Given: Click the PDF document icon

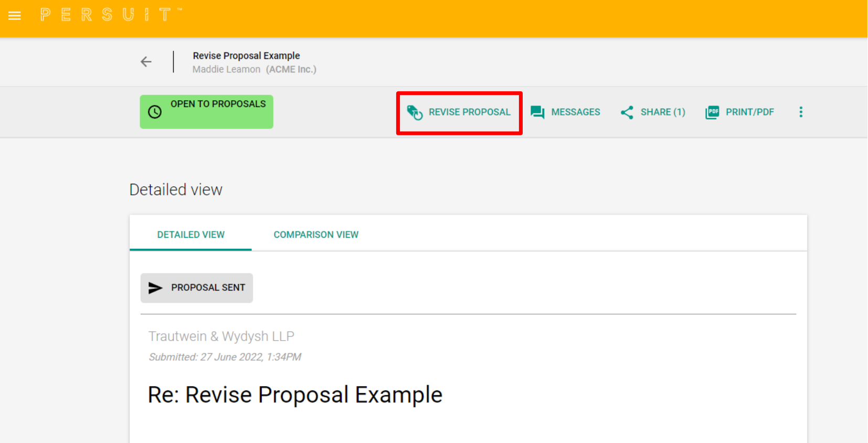Looking at the screenshot, I should [x=712, y=112].
